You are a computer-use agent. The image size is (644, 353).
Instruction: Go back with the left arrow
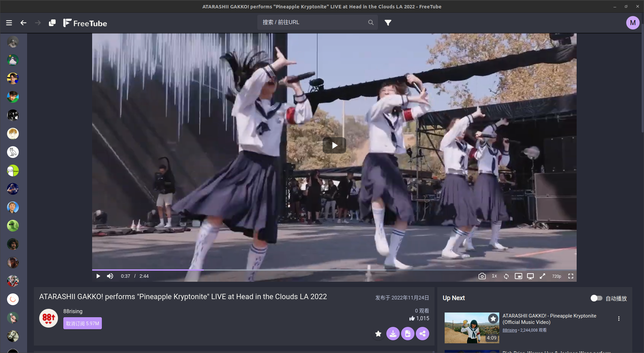(23, 23)
